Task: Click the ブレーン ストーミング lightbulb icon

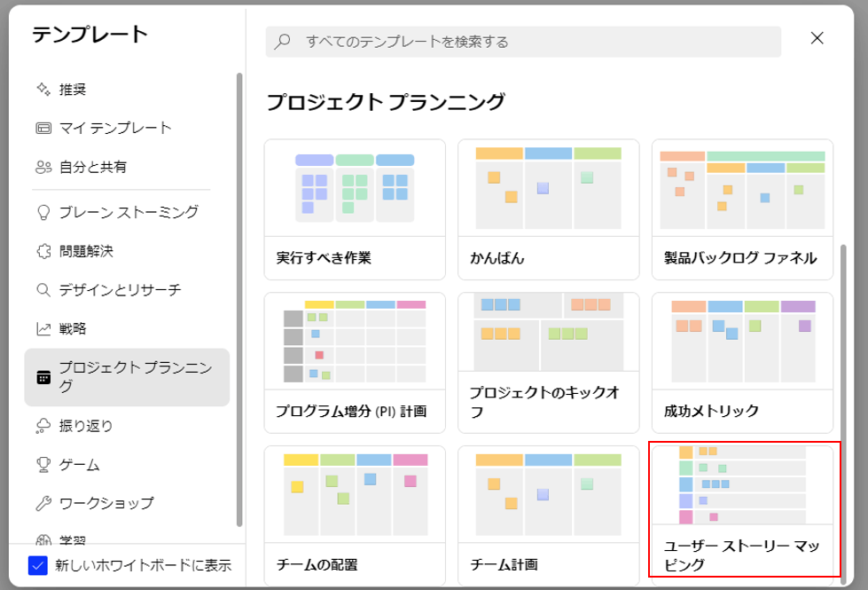Action: point(43,212)
